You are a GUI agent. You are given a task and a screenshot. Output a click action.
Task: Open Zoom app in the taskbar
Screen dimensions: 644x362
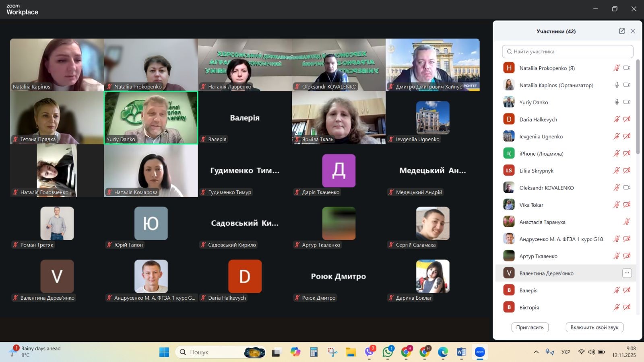tap(480, 352)
